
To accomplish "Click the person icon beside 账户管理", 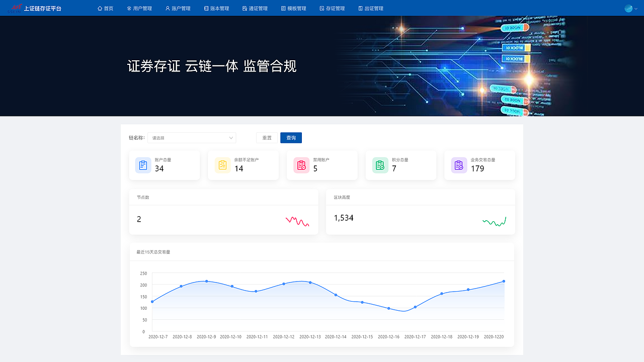I will tap(168, 9).
